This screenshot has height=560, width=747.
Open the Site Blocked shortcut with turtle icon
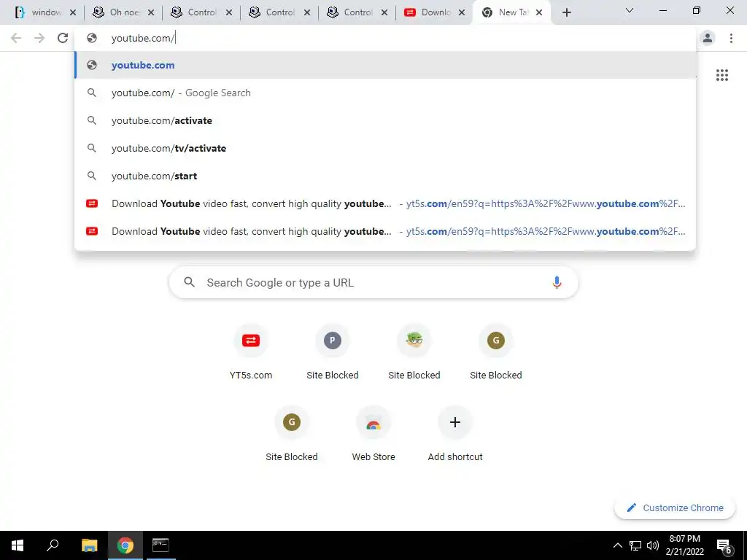point(414,352)
